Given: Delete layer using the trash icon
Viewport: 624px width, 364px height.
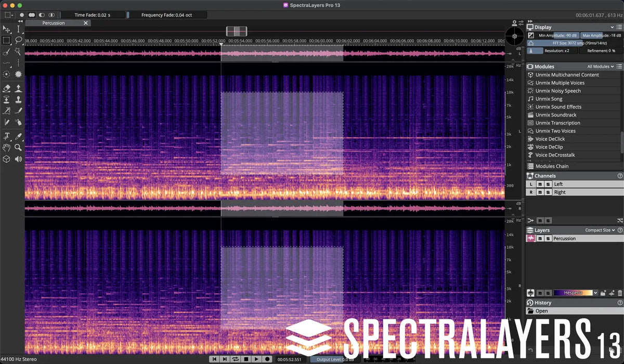Looking at the screenshot, I should pos(620,293).
